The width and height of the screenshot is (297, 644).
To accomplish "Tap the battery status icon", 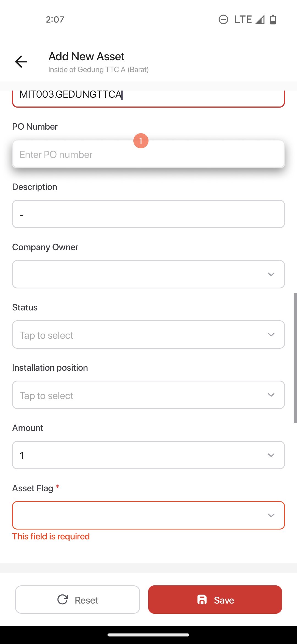I will click(273, 20).
